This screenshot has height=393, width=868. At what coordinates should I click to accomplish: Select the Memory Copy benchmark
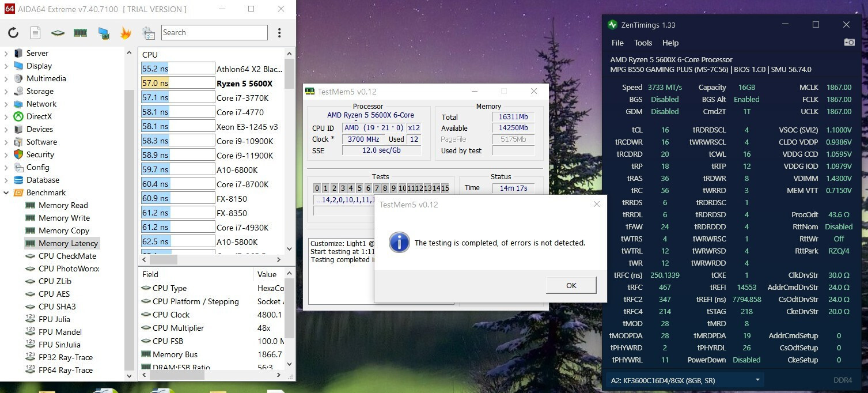[64, 230]
